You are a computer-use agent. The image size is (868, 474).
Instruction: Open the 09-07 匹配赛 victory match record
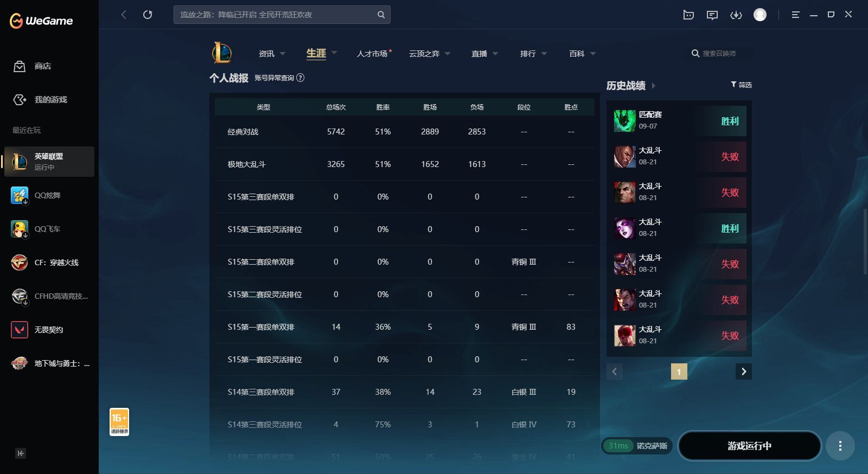[679, 120]
